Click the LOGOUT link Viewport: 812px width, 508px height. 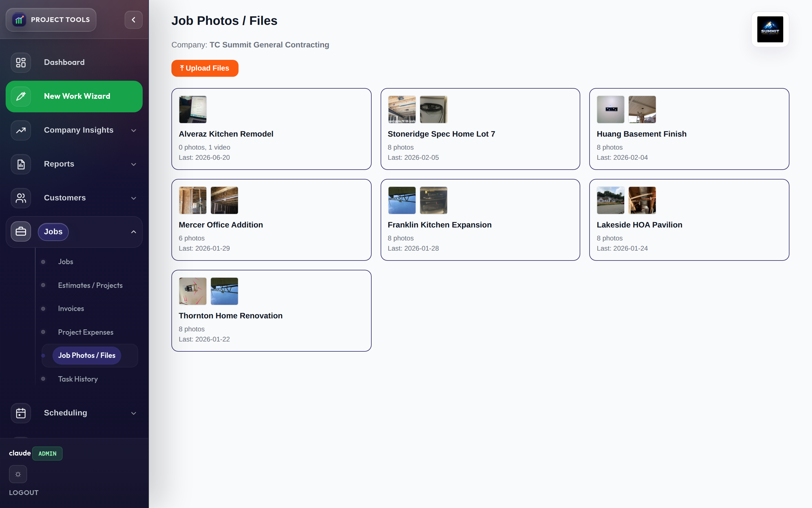click(24, 492)
